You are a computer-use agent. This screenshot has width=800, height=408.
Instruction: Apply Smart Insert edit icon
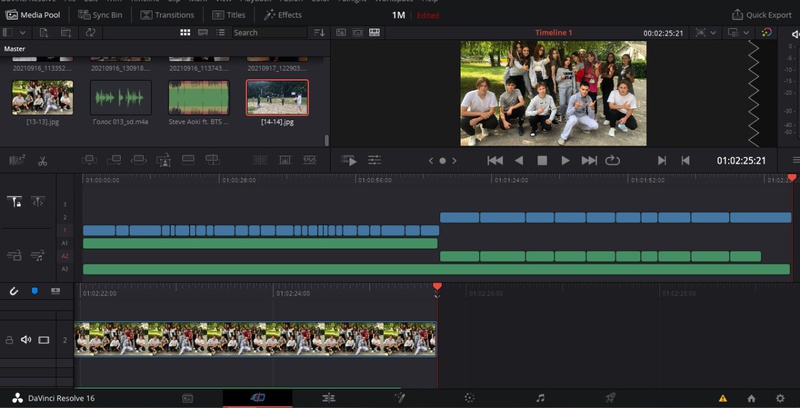click(89, 160)
